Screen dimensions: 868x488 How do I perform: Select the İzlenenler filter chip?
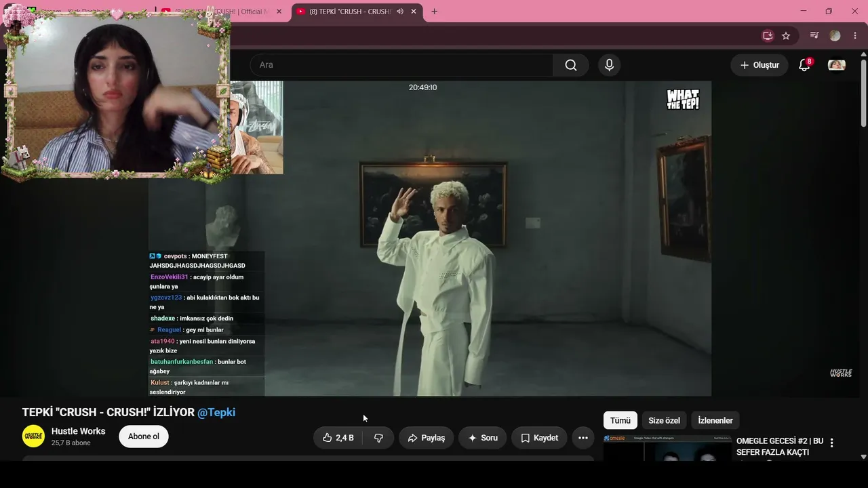tap(715, 420)
